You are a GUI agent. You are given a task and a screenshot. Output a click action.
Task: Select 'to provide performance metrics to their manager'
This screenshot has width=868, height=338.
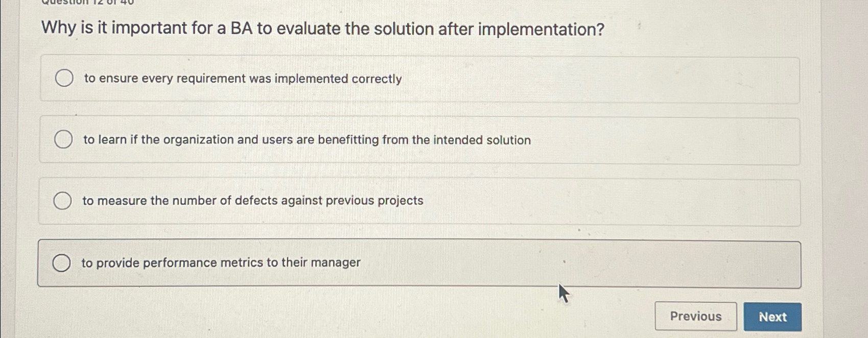221,262
